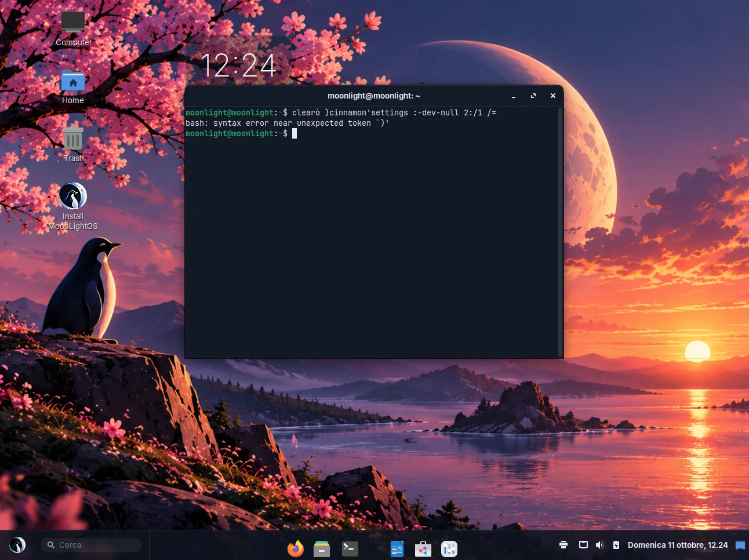Click the terminal icon in the taskbar

[350, 548]
